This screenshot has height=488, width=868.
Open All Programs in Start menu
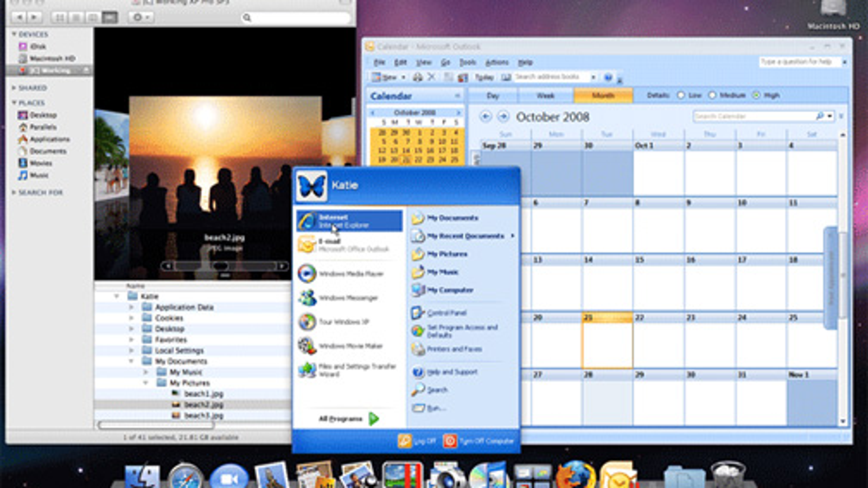coord(349,419)
